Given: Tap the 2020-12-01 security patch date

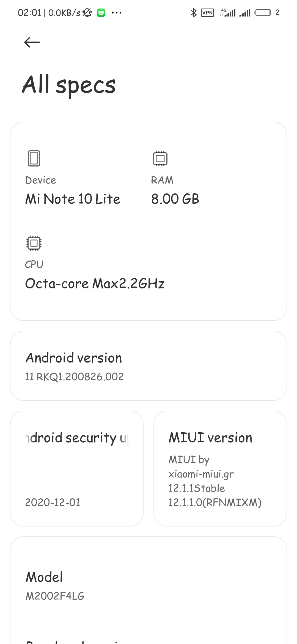Looking at the screenshot, I should click(53, 502).
